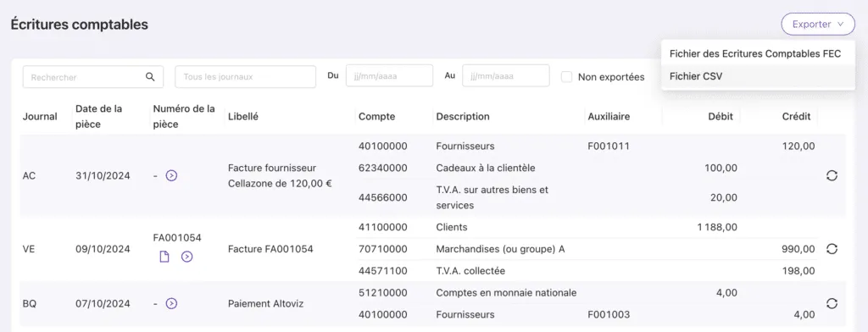This screenshot has height=332, width=868.
Task: Select the Facture fournisseur Cellazone label
Action: [x=280, y=175]
